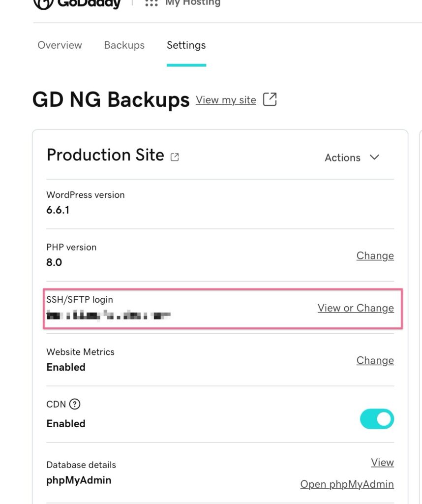Click the blurred SSH/SFTP login value
This screenshot has width=422, height=504.
pos(108,314)
